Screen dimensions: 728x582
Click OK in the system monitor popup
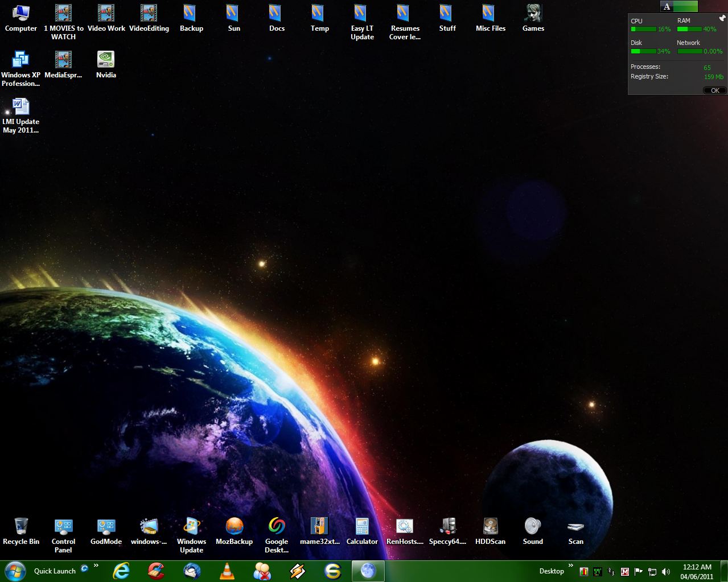[x=714, y=90]
